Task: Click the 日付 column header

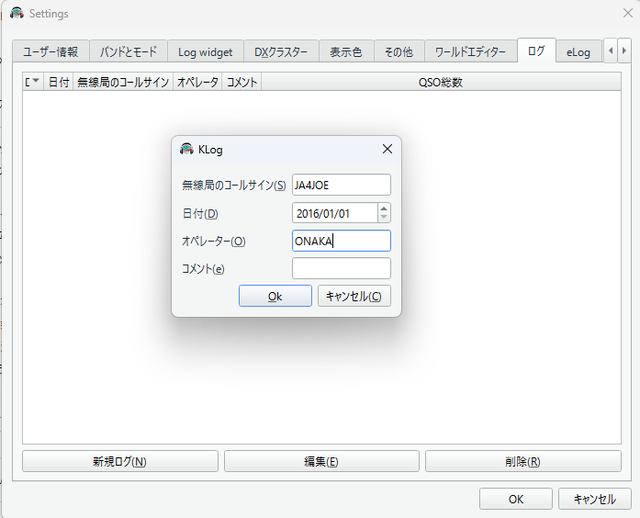Action: 59,82
